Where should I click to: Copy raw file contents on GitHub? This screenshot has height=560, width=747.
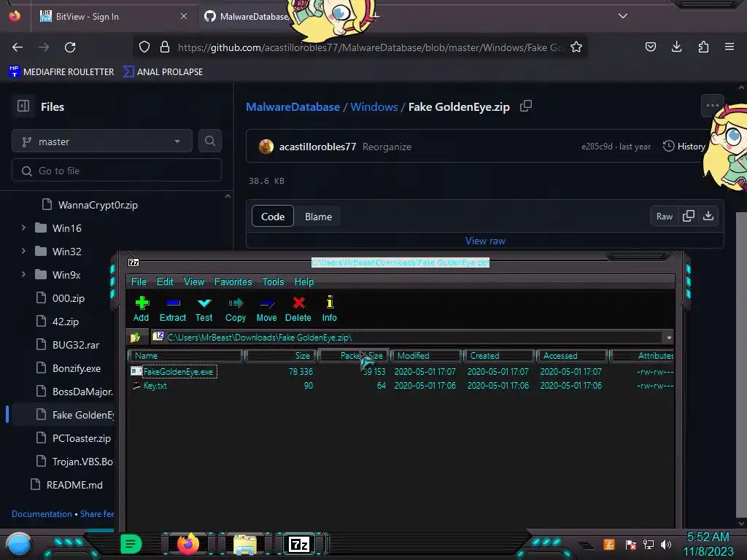tap(689, 216)
